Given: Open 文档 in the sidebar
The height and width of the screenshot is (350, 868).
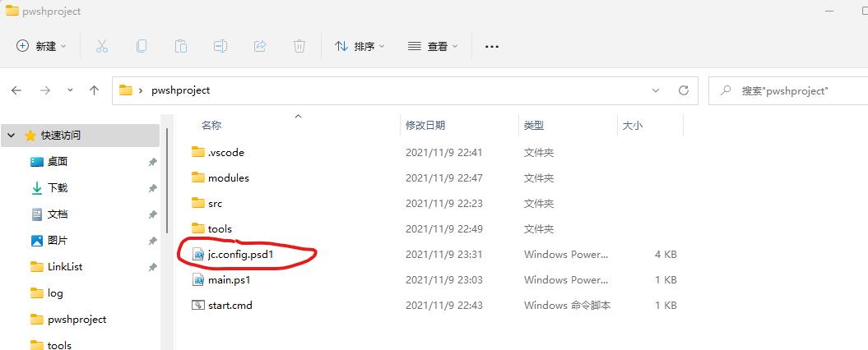Looking at the screenshot, I should [58, 214].
